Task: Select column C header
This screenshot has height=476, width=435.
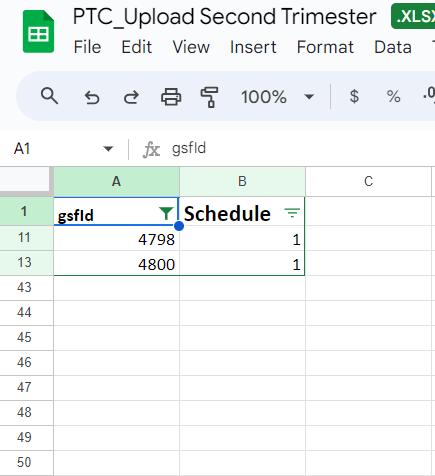Action: 368,182
